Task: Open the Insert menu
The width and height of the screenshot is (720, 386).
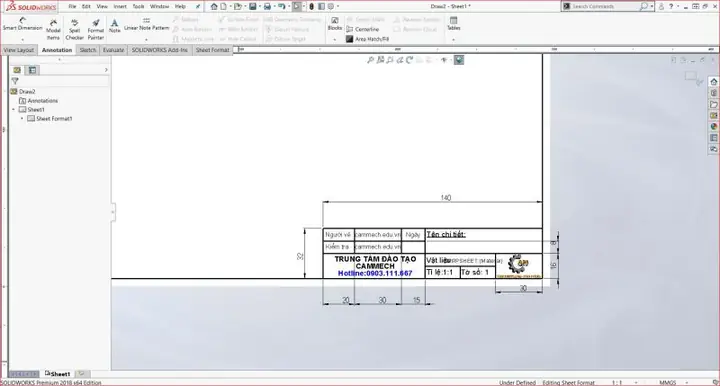Action: [120, 6]
